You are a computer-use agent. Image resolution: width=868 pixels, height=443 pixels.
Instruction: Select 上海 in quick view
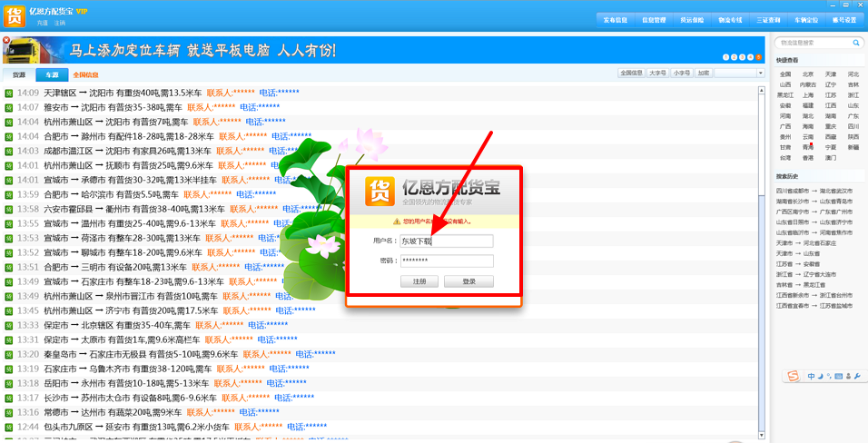coord(808,95)
